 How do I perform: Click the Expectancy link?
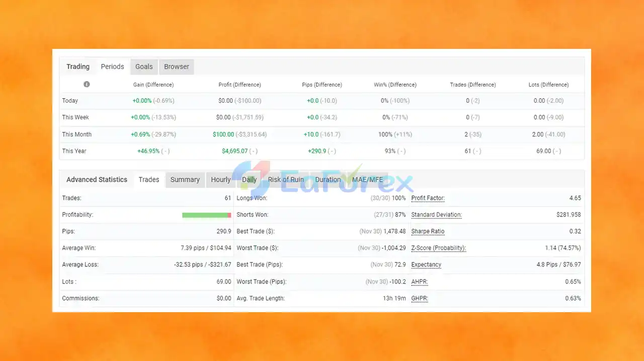(426, 264)
